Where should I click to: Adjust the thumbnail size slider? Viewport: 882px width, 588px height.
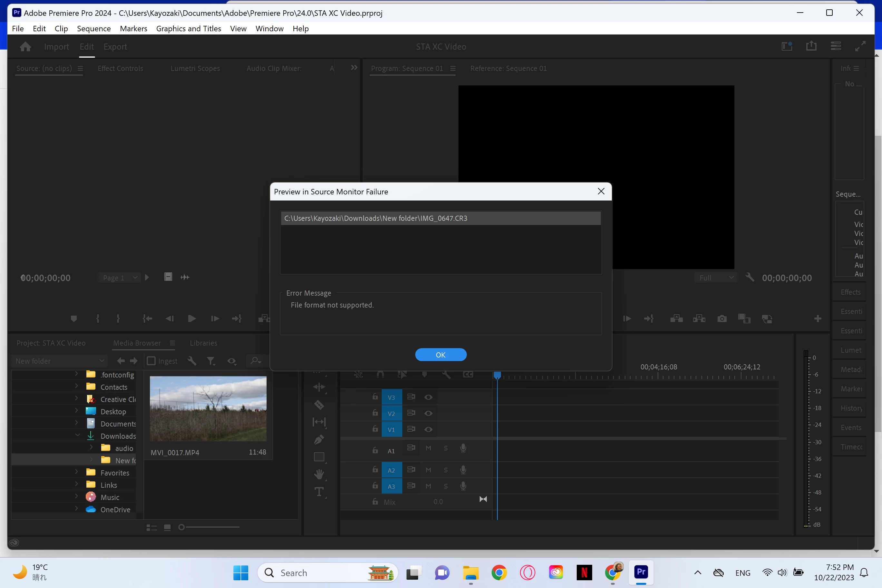[x=181, y=527]
